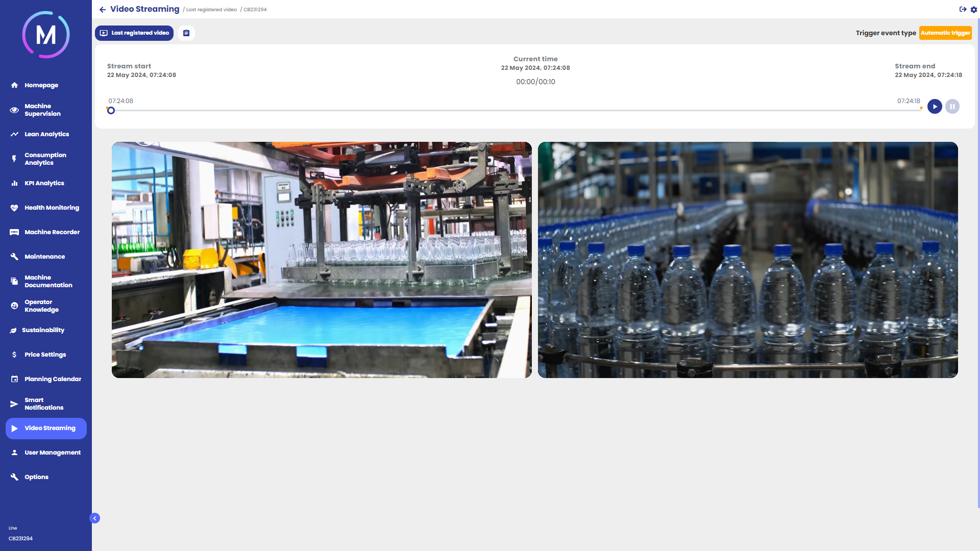Open the Sustainability leaf icon item
980x551 pixels.
coord(13,331)
